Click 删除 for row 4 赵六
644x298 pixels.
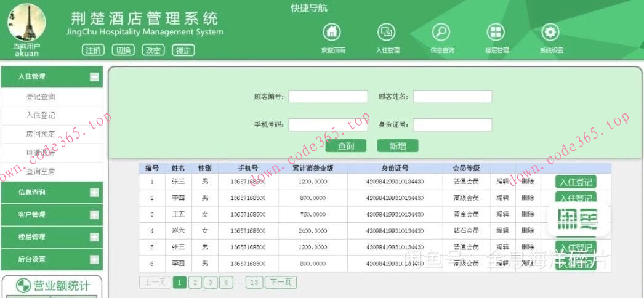click(528, 231)
